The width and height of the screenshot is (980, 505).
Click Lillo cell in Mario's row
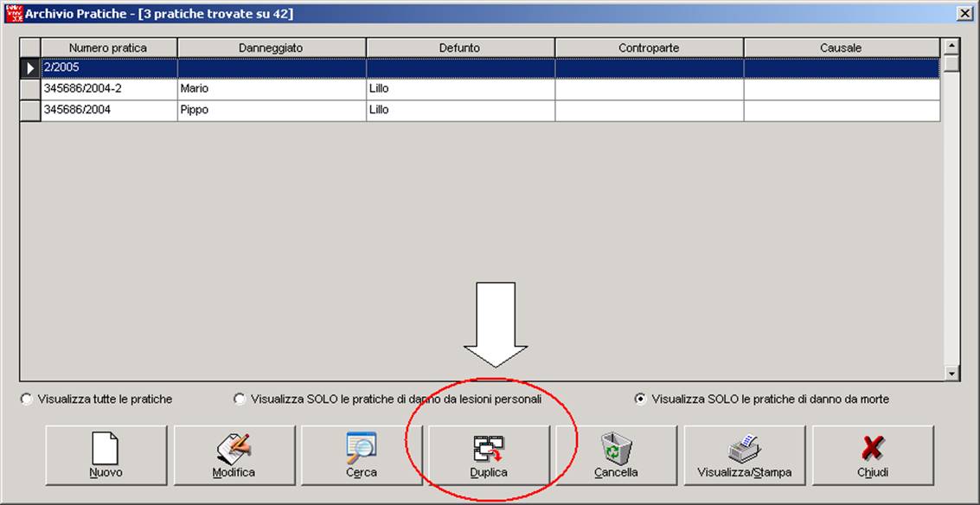click(461, 89)
